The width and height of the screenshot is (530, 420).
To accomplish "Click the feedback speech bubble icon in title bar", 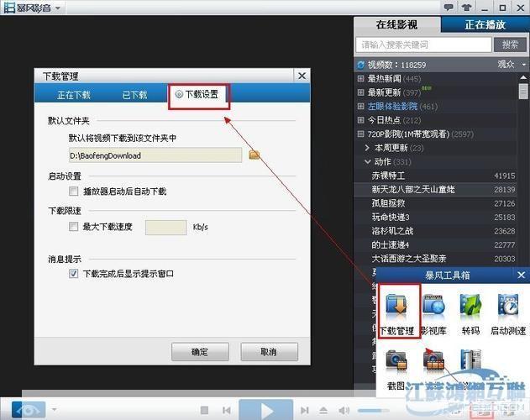I will (x=449, y=8).
